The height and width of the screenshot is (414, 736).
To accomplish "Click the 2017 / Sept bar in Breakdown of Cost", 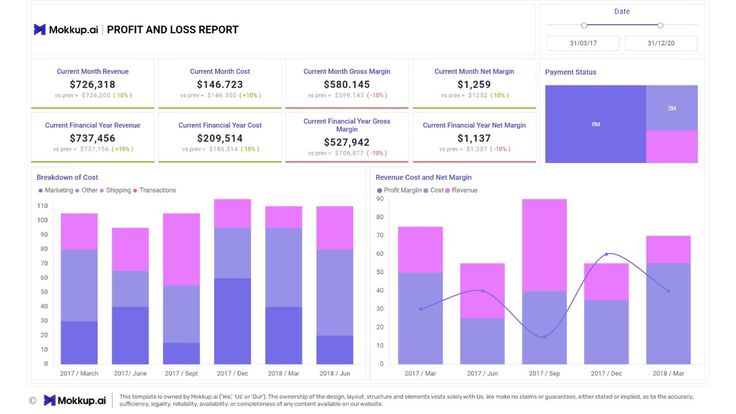I will [181, 289].
